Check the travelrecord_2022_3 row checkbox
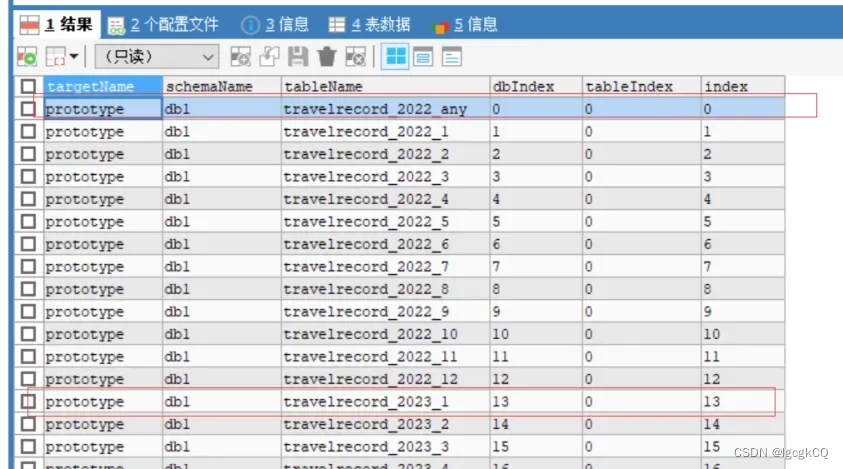The width and height of the screenshot is (843, 469). tap(28, 177)
